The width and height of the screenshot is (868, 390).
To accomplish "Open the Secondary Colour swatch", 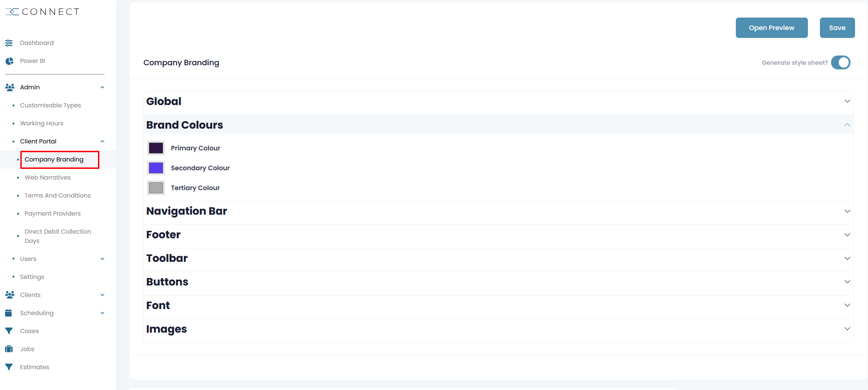I will (156, 168).
